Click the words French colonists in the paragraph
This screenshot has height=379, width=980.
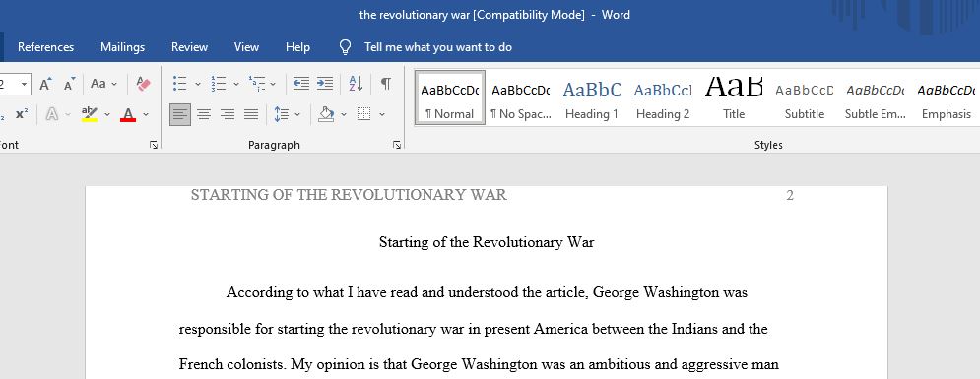point(231,364)
